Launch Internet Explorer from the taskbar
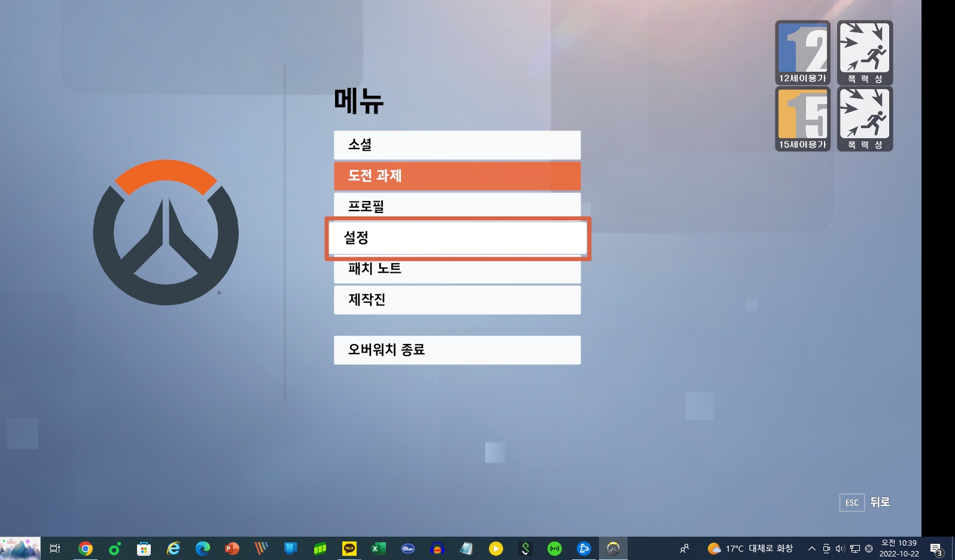Image resolution: width=955 pixels, height=560 pixels. [174, 549]
